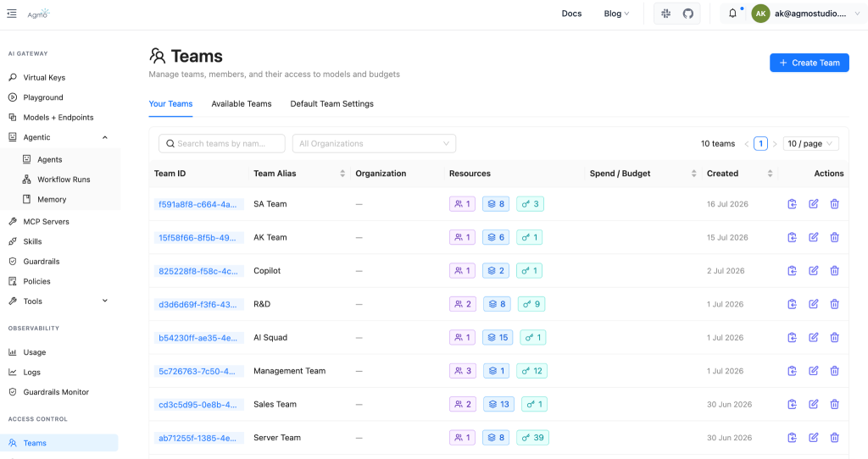
Task: Click the AI Squad clipboard action icon
Action: (x=793, y=337)
